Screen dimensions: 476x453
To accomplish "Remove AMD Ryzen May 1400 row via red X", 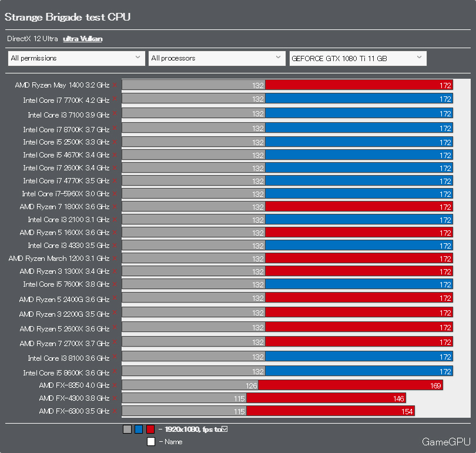I will (115, 85).
